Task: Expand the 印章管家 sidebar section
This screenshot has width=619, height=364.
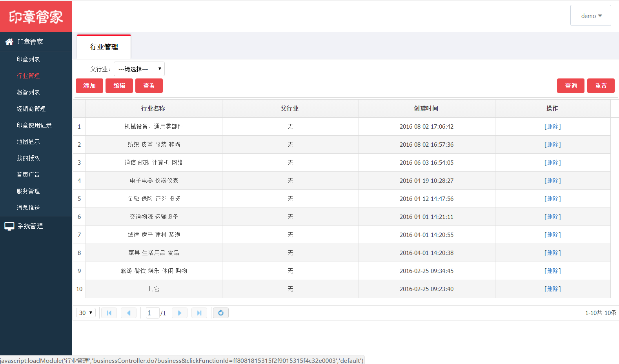Action: click(36, 42)
